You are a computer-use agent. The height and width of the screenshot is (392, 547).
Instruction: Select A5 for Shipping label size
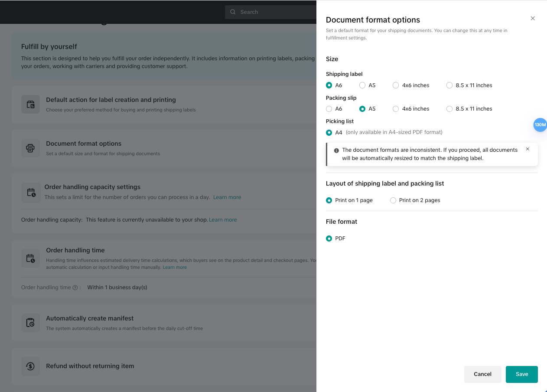point(362,85)
